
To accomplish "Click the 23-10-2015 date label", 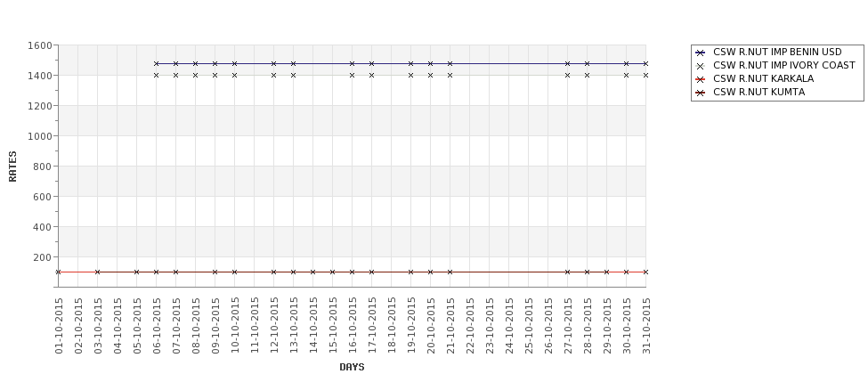I will tap(490, 326).
